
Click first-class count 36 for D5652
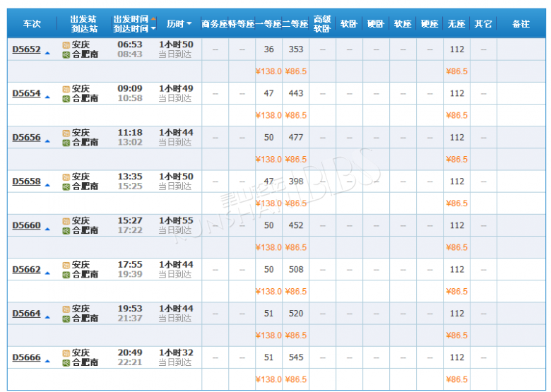point(268,49)
